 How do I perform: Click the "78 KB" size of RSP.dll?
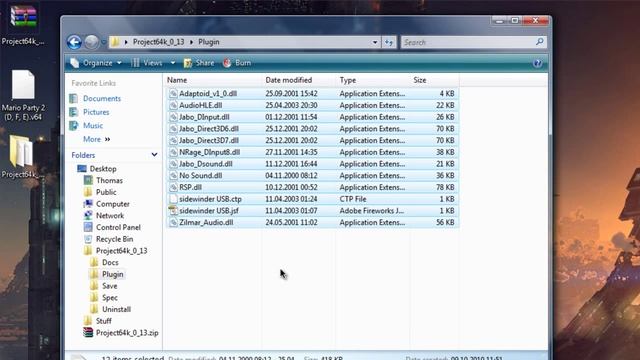pos(445,187)
